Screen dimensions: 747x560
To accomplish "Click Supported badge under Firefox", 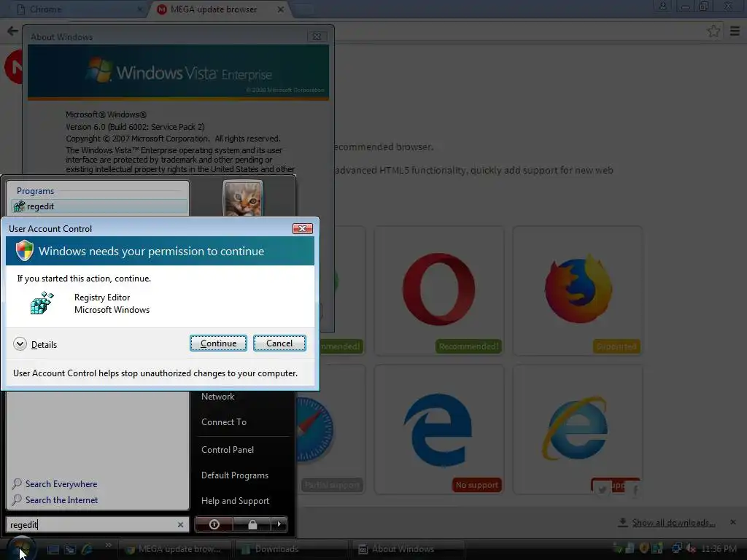I will (616, 346).
